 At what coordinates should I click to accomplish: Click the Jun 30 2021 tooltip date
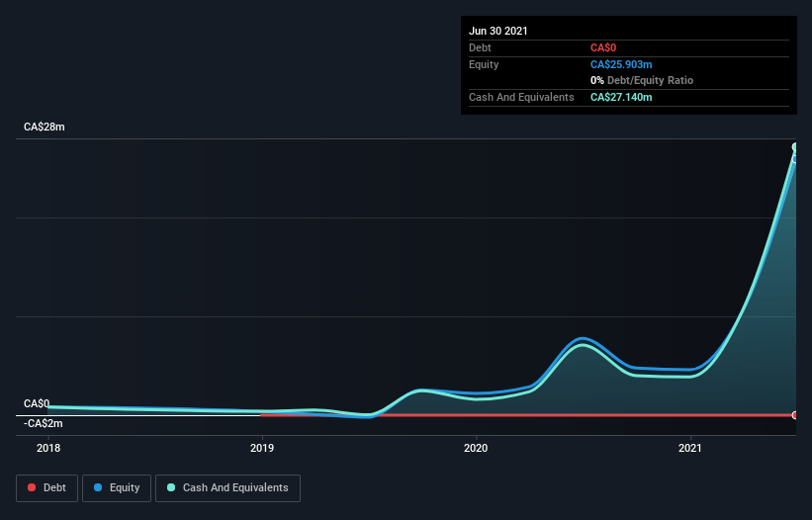pyautogui.click(x=498, y=31)
